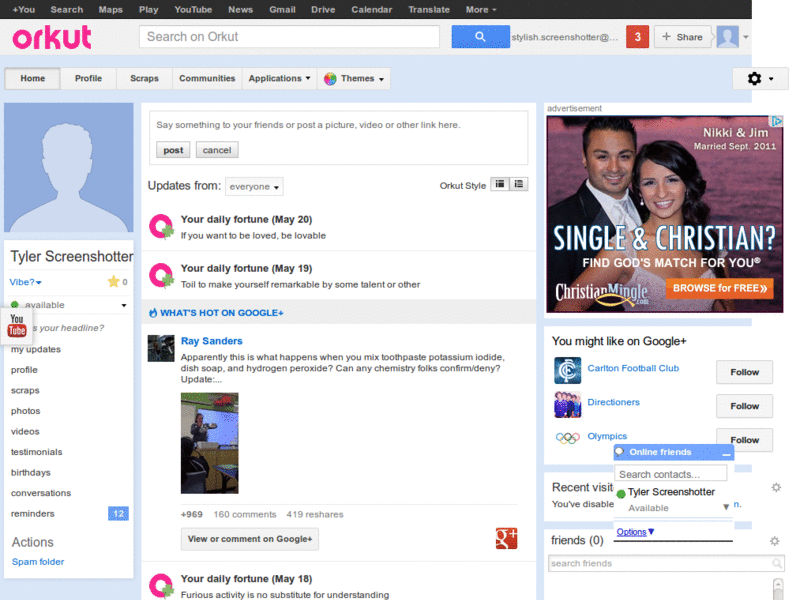Open testimonials in the sidebar
The height and width of the screenshot is (600, 800).
pos(37,452)
